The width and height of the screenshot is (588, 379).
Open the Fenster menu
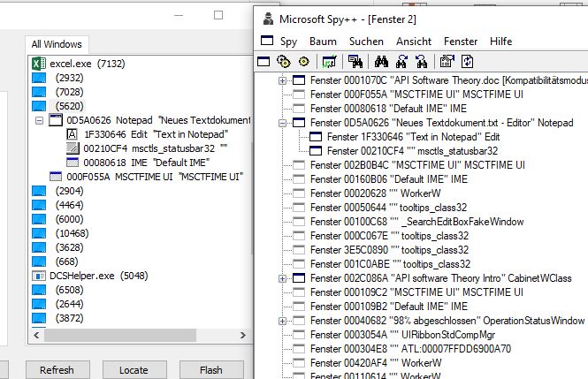pos(461,42)
